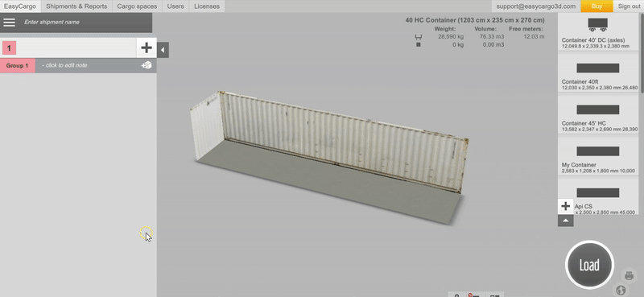Go to the Licenses tab
Image resolution: width=644 pixels, height=297 pixels.
207,6
